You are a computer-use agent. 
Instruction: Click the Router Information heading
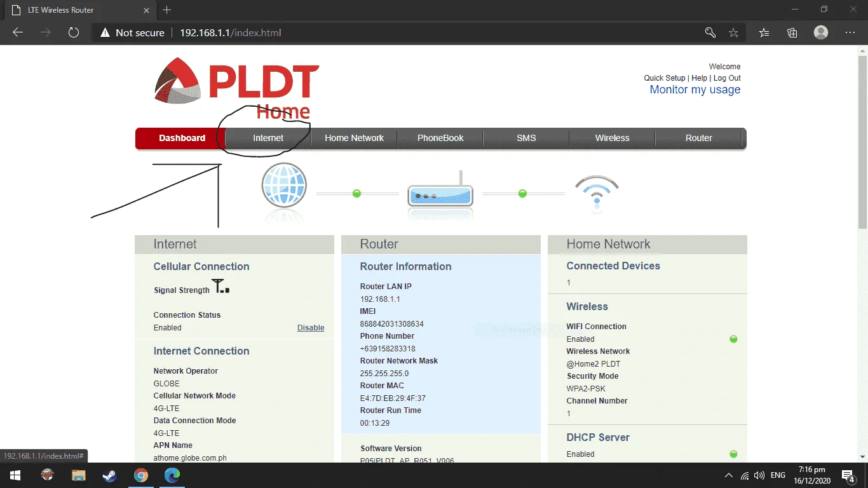click(x=405, y=267)
